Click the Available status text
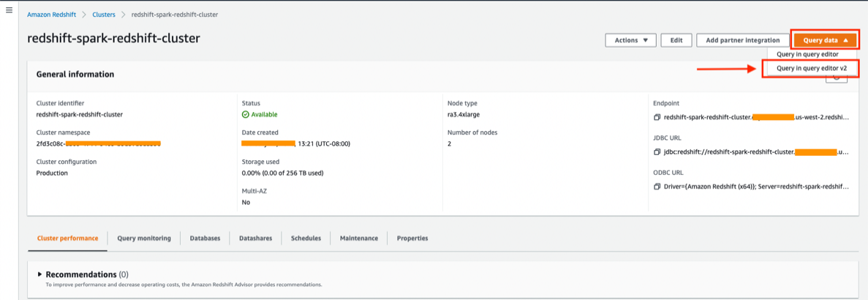The width and height of the screenshot is (868, 300). point(264,115)
